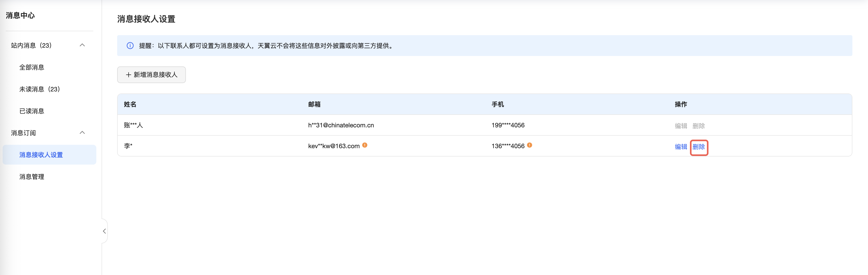Click the kev**kw@163.com email cell
Viewport: 868px width, 275px height.
pos(334,146)
